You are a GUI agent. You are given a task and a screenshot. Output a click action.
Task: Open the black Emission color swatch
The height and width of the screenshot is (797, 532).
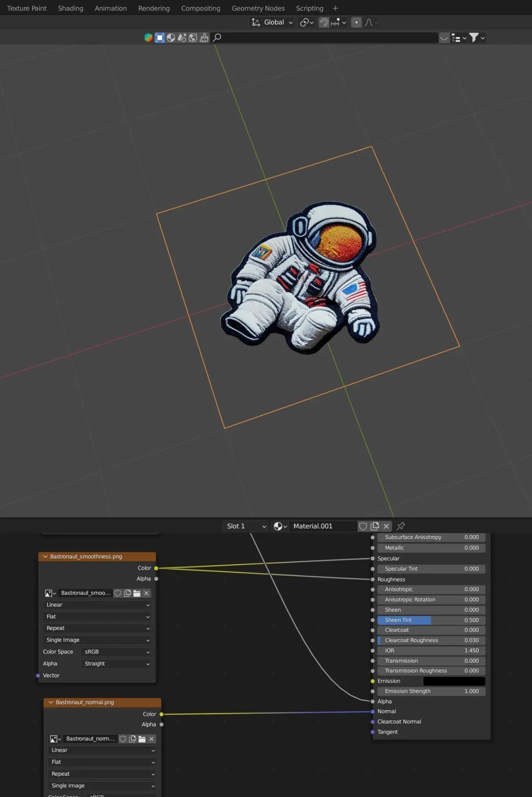(454, 681)
